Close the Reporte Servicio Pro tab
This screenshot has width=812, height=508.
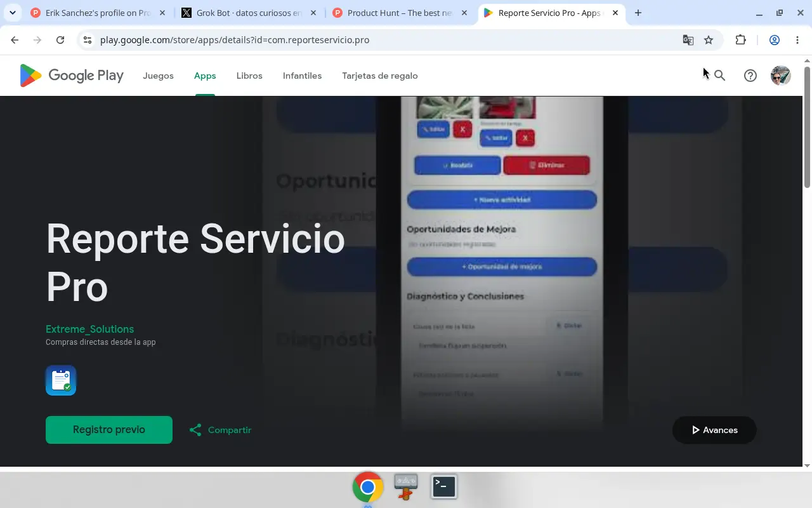coord(615,13)
